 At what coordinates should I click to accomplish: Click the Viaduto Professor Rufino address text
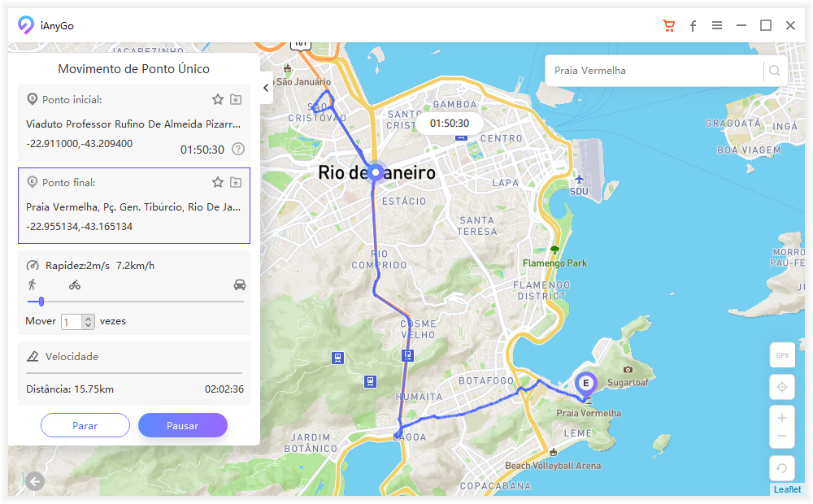pos(133,124)
